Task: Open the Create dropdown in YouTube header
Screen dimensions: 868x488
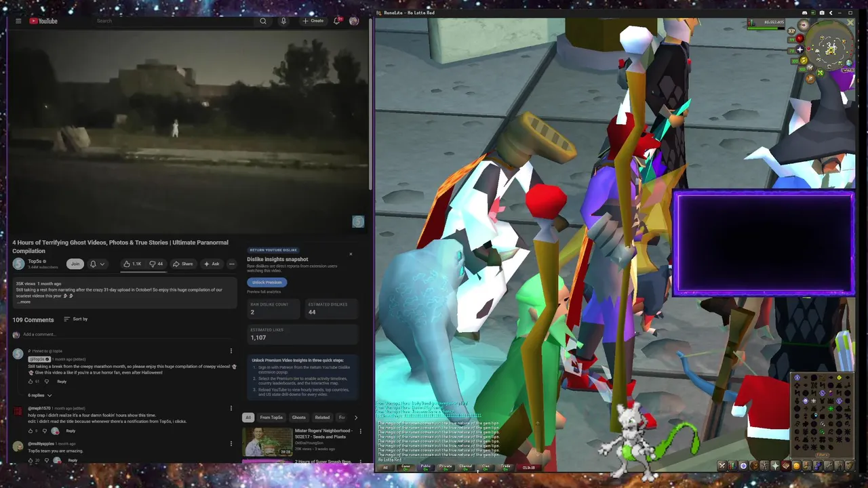Action: [313, 21]
